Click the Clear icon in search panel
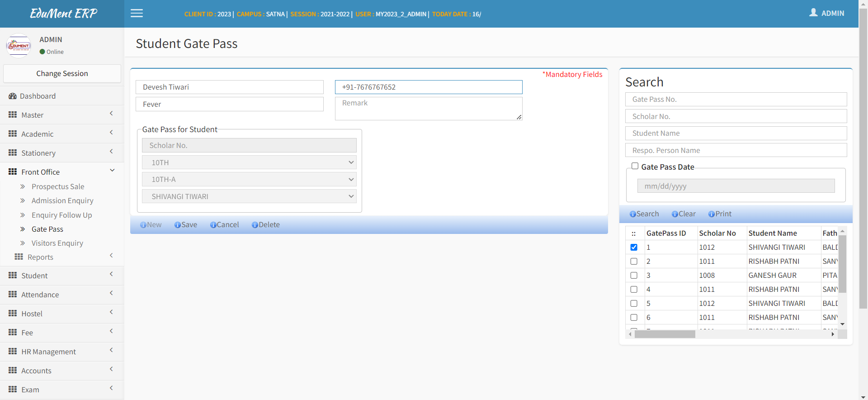The height and width of the screenshot is (400, 868). [x=675, y=214]
